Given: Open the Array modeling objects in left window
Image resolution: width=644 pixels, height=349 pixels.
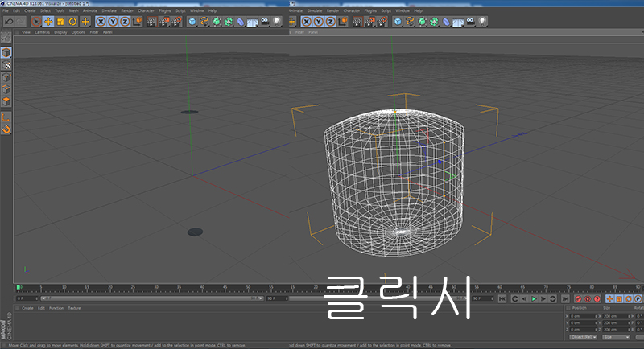Looking at the screenshot, I should click(229, 22).
